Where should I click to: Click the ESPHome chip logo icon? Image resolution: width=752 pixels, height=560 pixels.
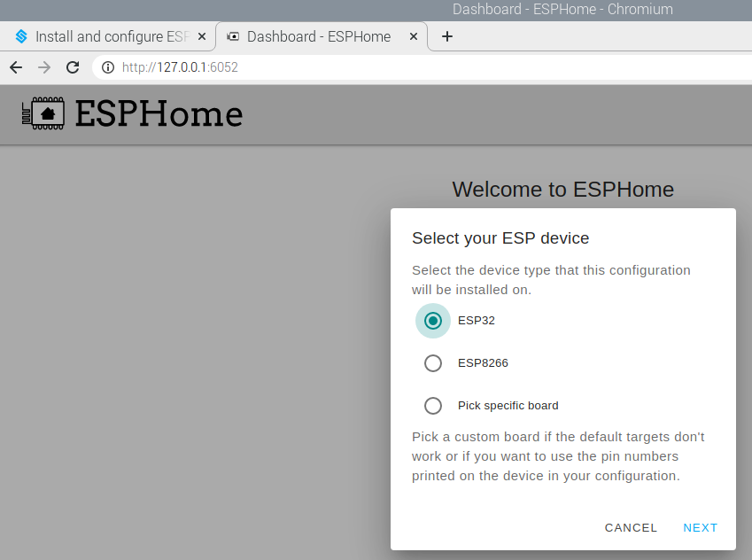[x=43, y=113]
